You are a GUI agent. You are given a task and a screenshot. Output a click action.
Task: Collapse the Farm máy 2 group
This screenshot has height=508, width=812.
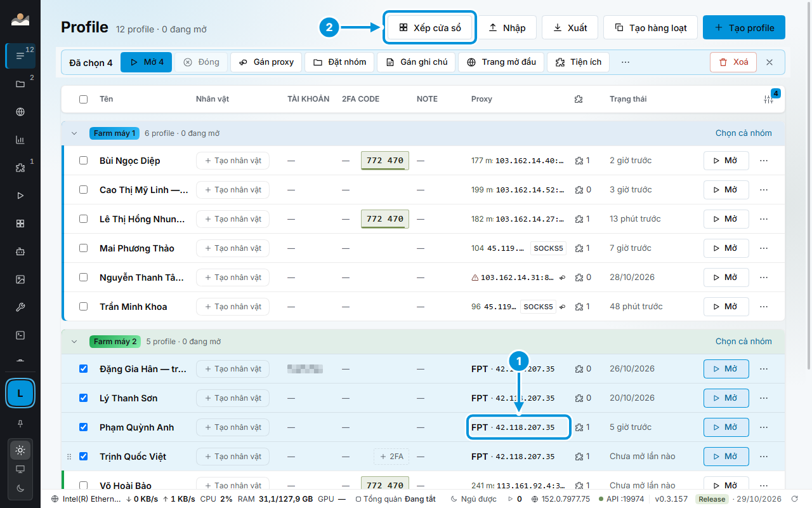click(74, 342)
